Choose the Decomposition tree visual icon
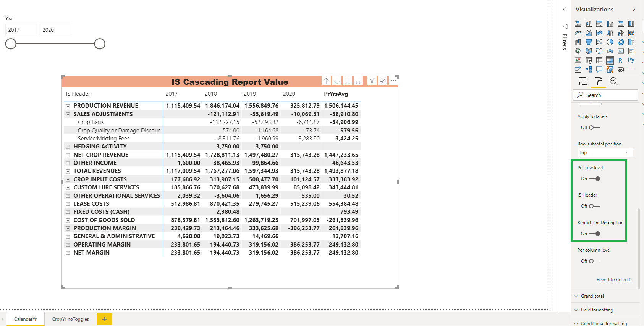644x326 pixels. (589, 69)
